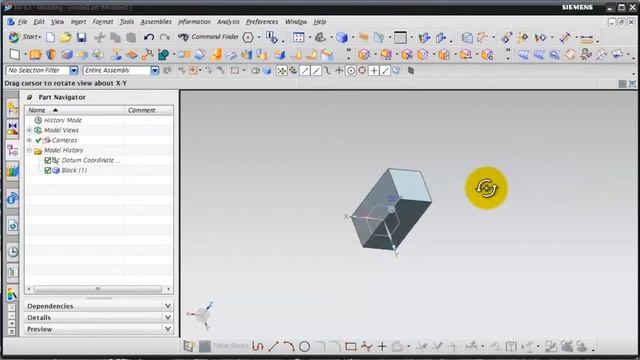Redo the last undone action
Image resolution: width=640 pixels, height=360 pixels.
click(x=164, y=38)
